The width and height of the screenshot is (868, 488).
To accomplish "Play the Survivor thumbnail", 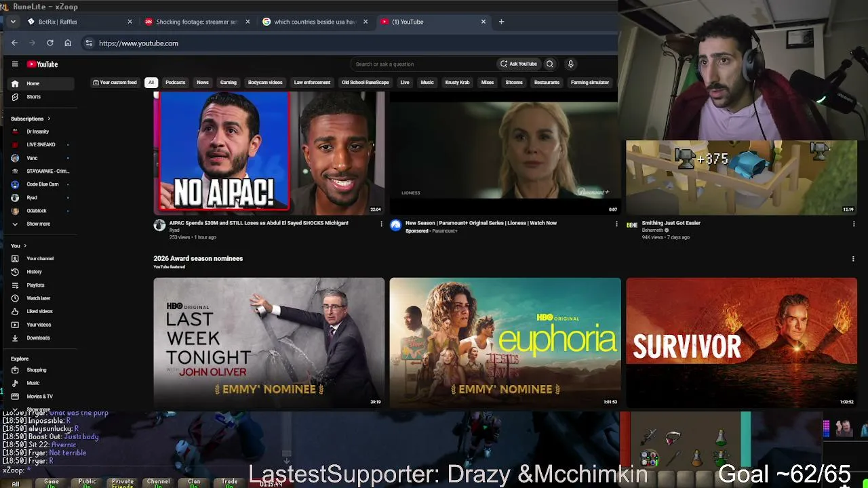I will click(x=742, y=342).
